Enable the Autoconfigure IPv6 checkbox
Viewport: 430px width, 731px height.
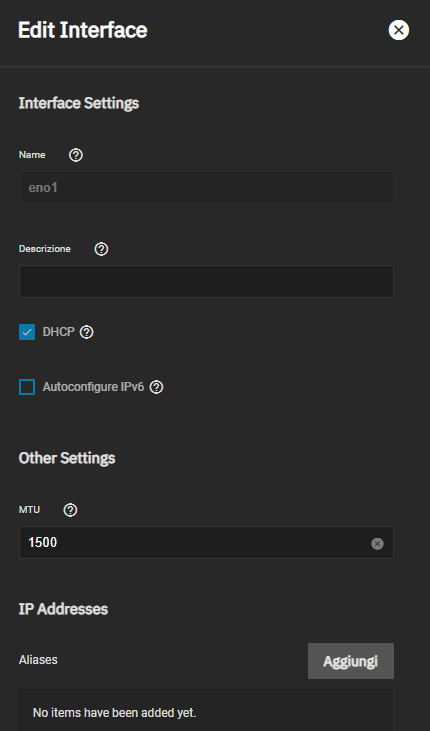pos(27,387)
